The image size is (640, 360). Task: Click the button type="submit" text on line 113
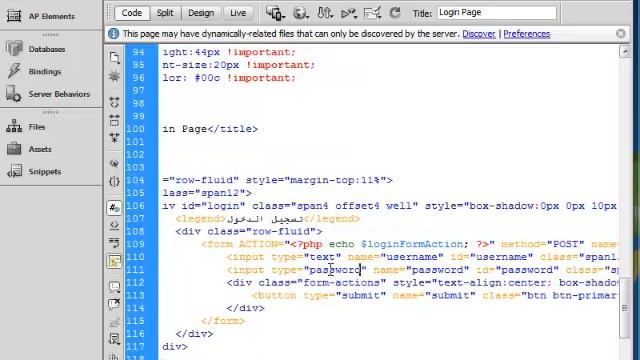[x=319, y=296]
